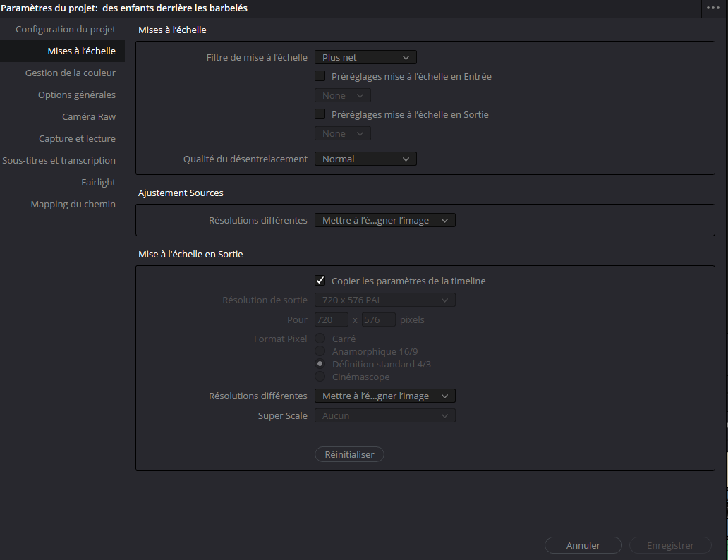Open Super Scale dropdown

coord(385,415)
